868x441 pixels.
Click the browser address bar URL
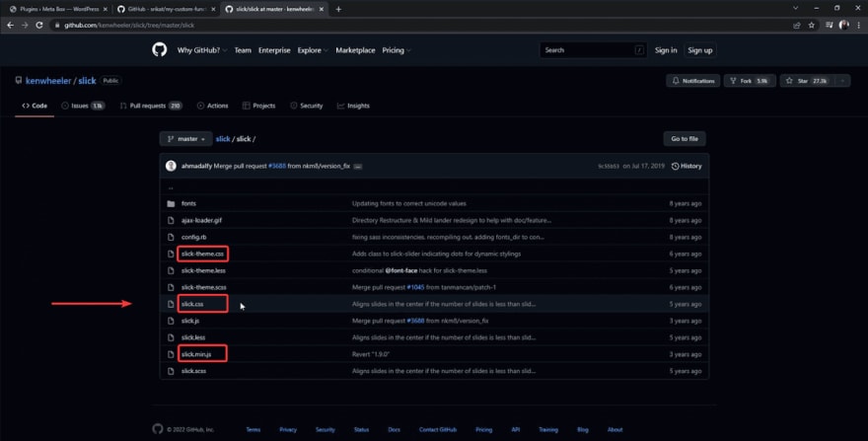pyautogui.click(x=129, y=25)
